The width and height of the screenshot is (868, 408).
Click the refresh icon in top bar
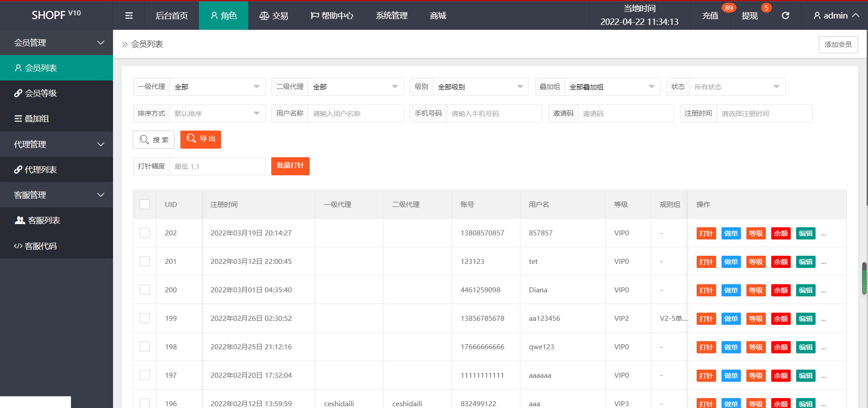click(x=785, y=16)
